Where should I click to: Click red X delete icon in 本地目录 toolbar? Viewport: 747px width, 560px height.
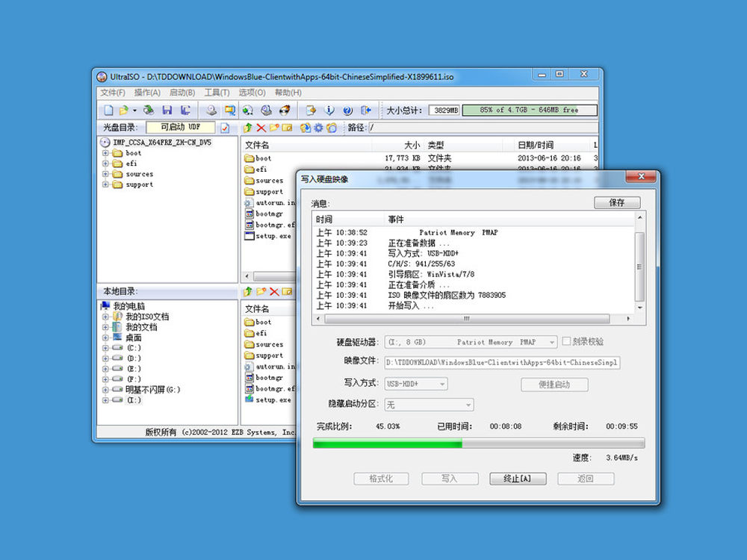pos(274,291)
